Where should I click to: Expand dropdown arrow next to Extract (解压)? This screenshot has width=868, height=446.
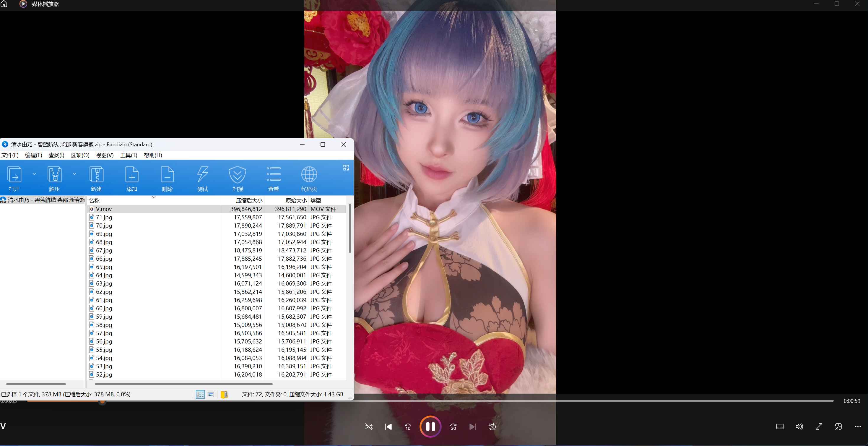click(x=74, y=174)
